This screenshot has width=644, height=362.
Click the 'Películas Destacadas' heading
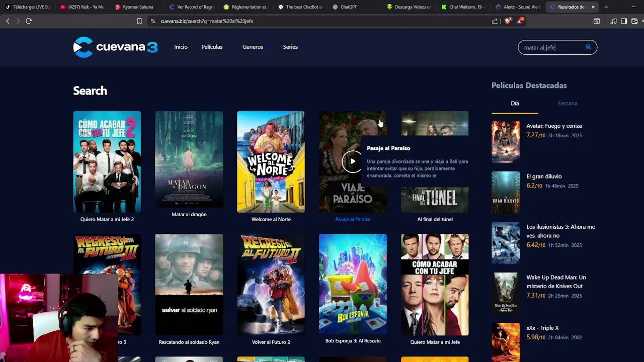(529, 85)
